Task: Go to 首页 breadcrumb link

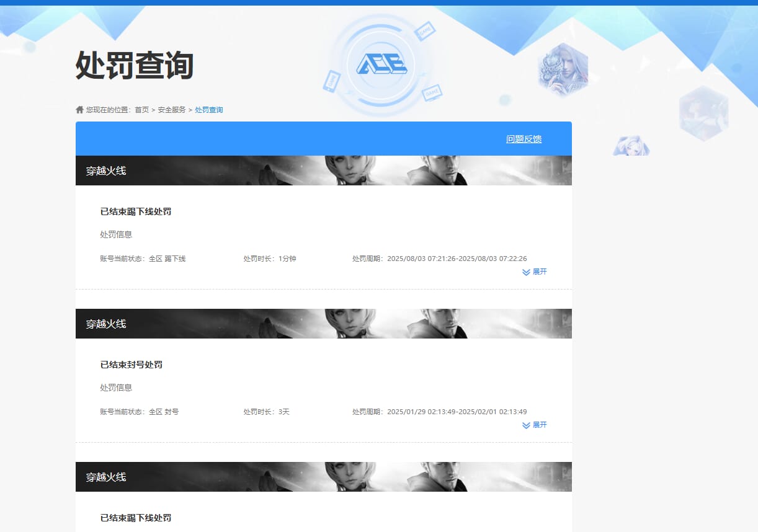Action: tap(142, 110)
